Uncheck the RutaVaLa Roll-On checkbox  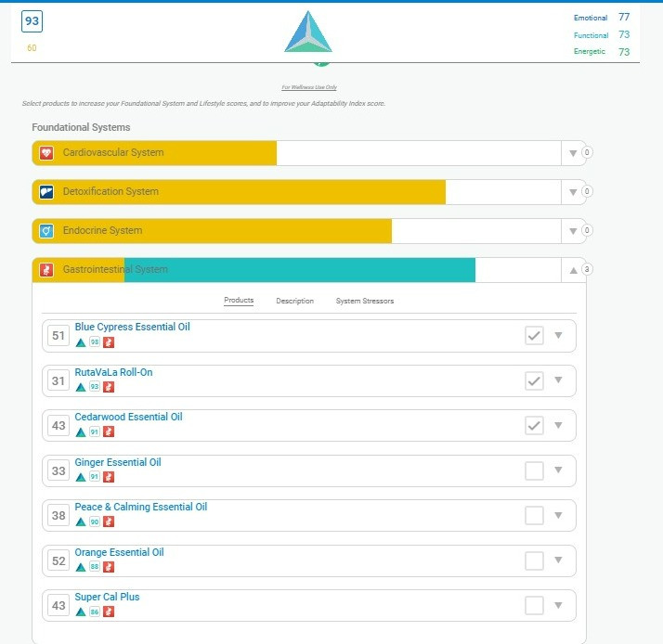point(534,380)
